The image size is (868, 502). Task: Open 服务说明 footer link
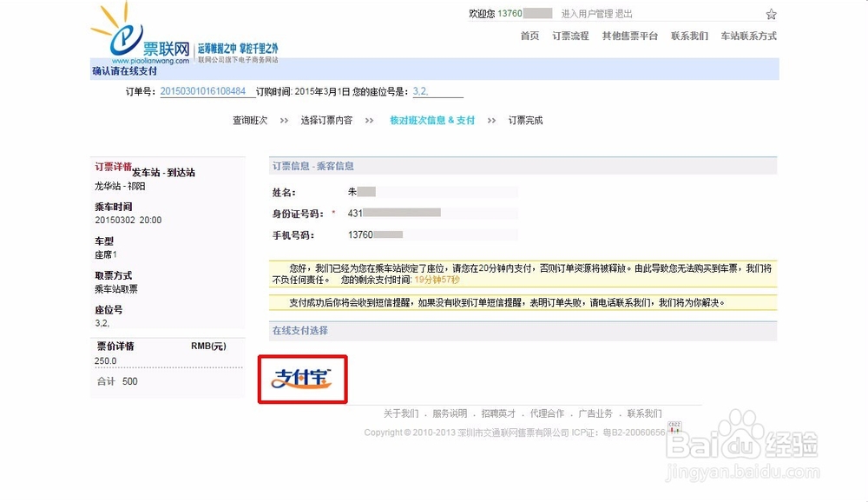tap(450, 414)
